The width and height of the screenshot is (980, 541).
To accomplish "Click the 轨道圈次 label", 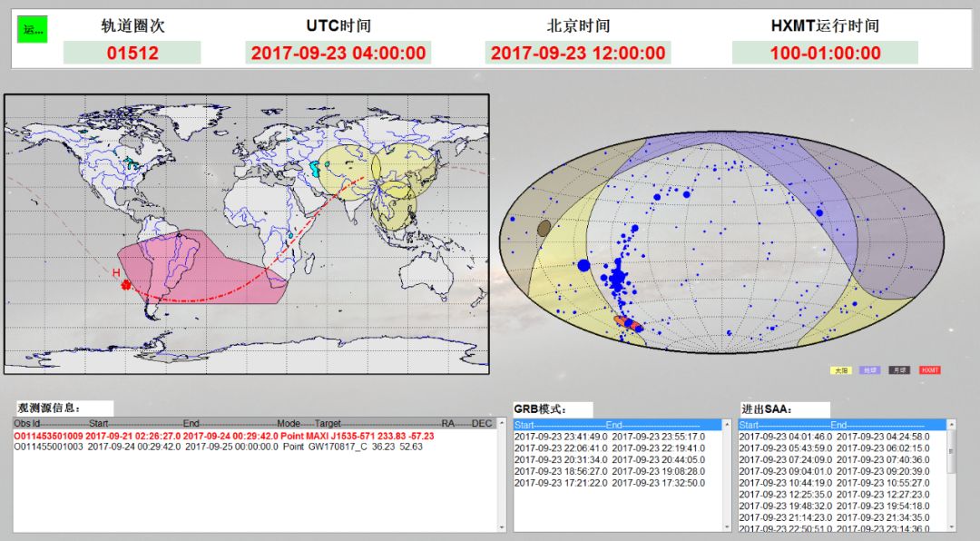I will [x=132, y=25].
